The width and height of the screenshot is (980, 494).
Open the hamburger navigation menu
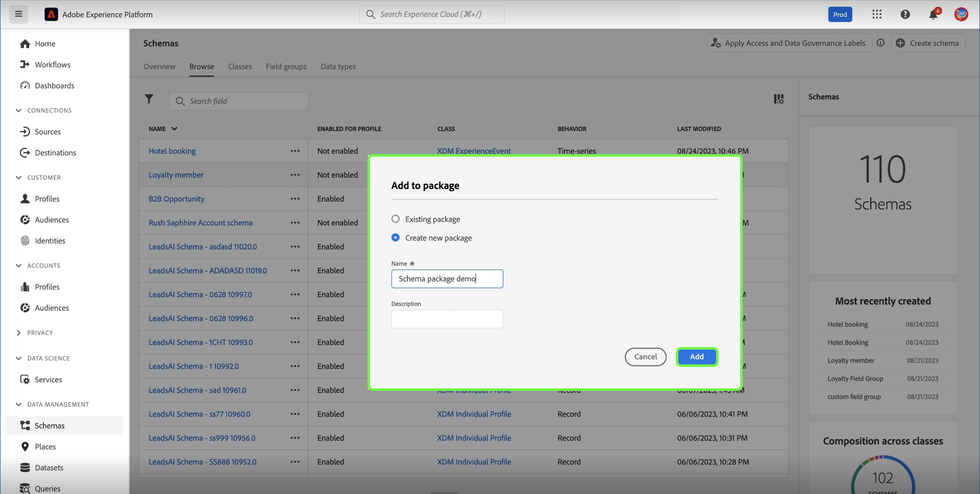(18, 14)
